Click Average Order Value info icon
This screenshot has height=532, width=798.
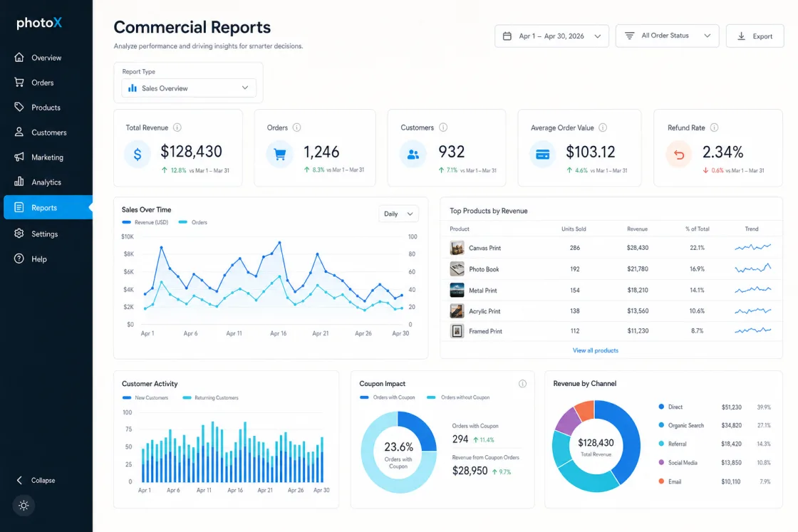603,127
